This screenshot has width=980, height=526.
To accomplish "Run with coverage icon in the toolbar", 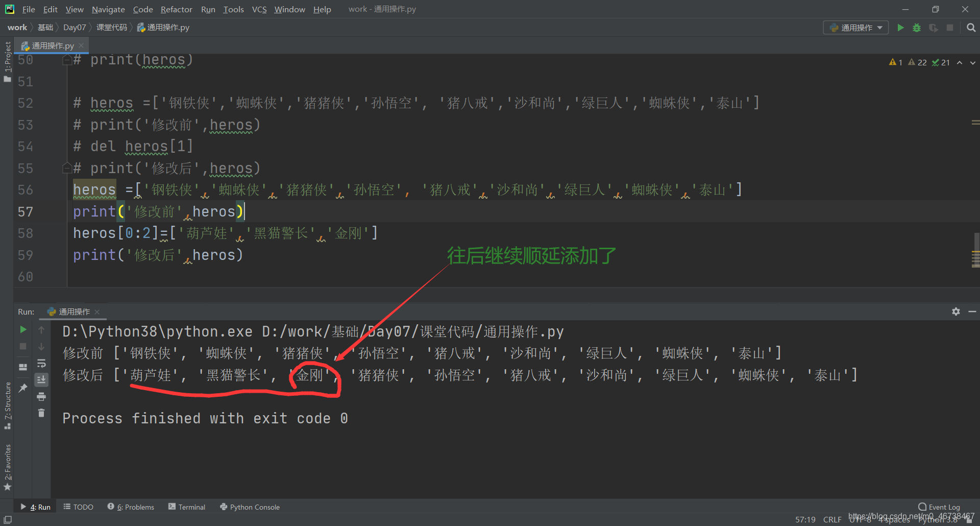I will click(934, 28).
